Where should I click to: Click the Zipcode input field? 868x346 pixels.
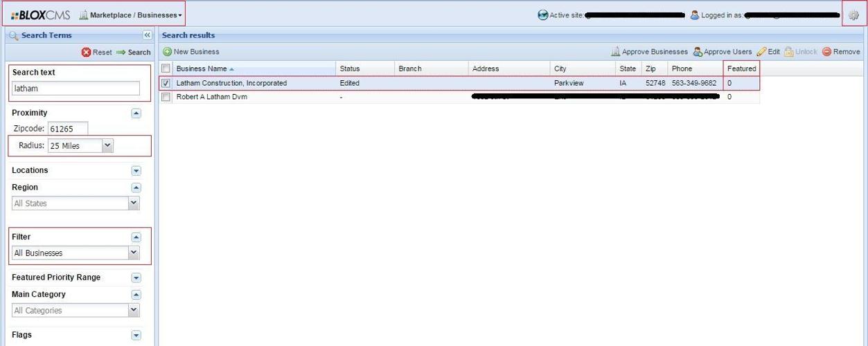click(68, 129)
